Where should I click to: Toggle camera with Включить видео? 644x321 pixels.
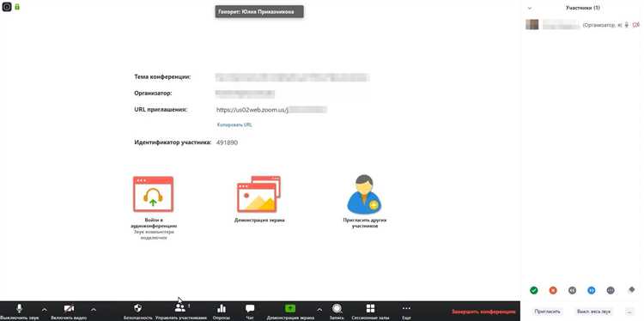(x=69, y=308)
